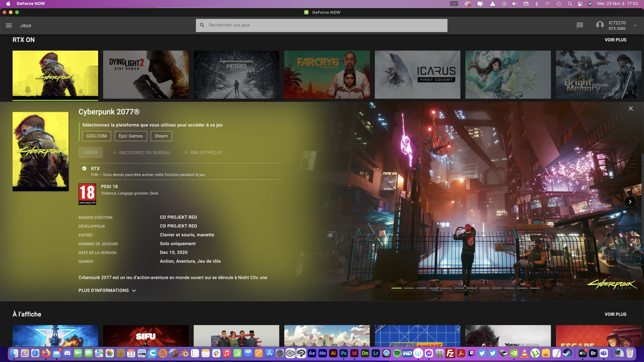
Task: Select the Far Cry 6 thumbnail
Action: [x=327, y=74]
